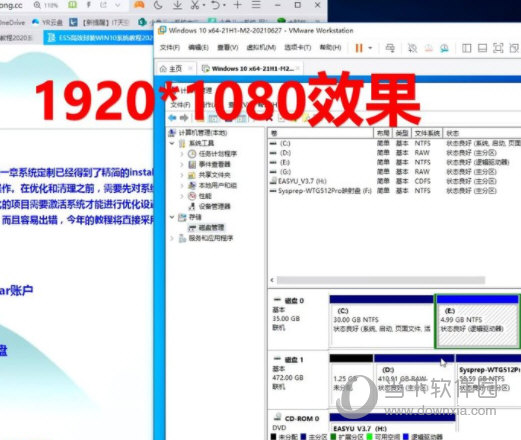Click the volume list horizontal scrollbar
The height and width of the screenshot is (440, 521).
click(x=381, y=280)
